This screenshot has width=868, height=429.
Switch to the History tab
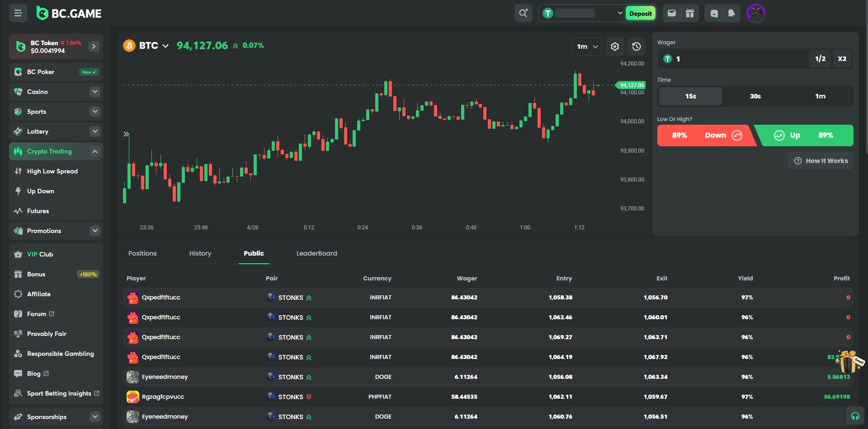200,253
